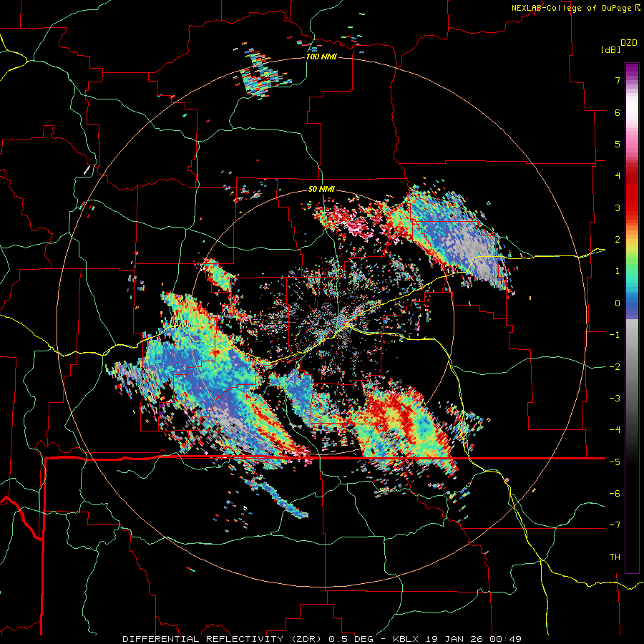Click the -6 scale value

coord(615,494)
